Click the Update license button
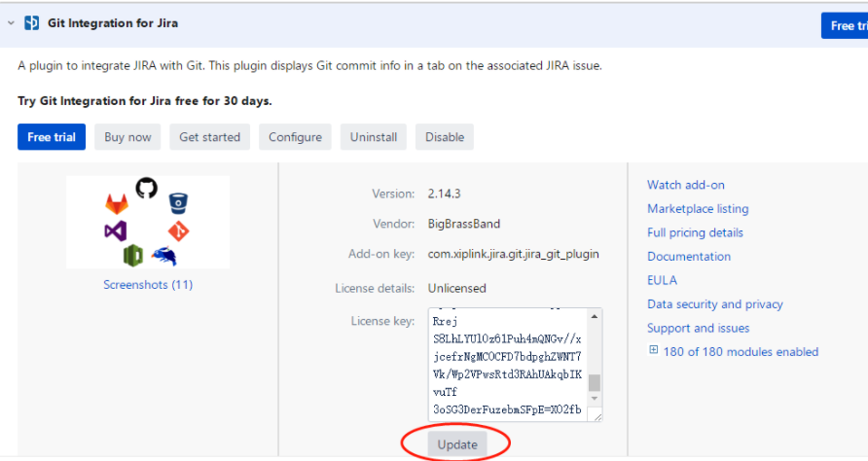Image resolution: width=868 pixels, height=461 pixels. tap(457, 444)
